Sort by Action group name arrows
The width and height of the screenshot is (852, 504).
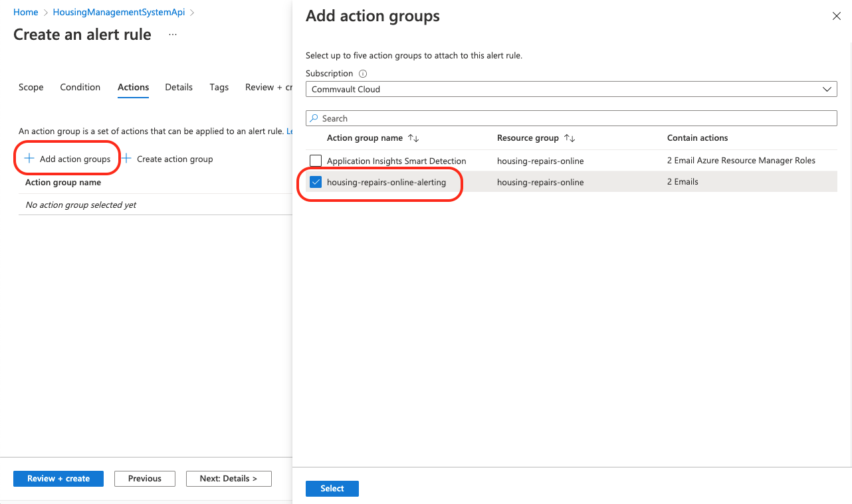coord(413,138)
